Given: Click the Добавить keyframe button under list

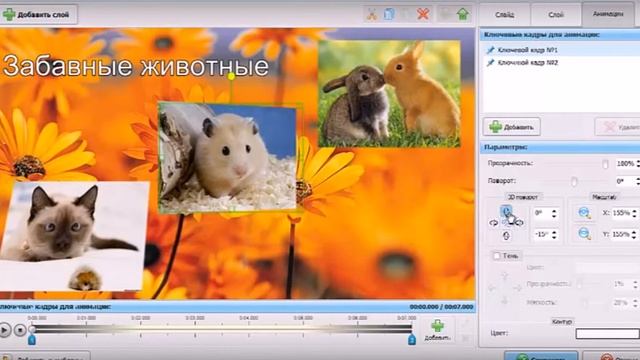Looking at the screenshot, I should pos(512,127).
